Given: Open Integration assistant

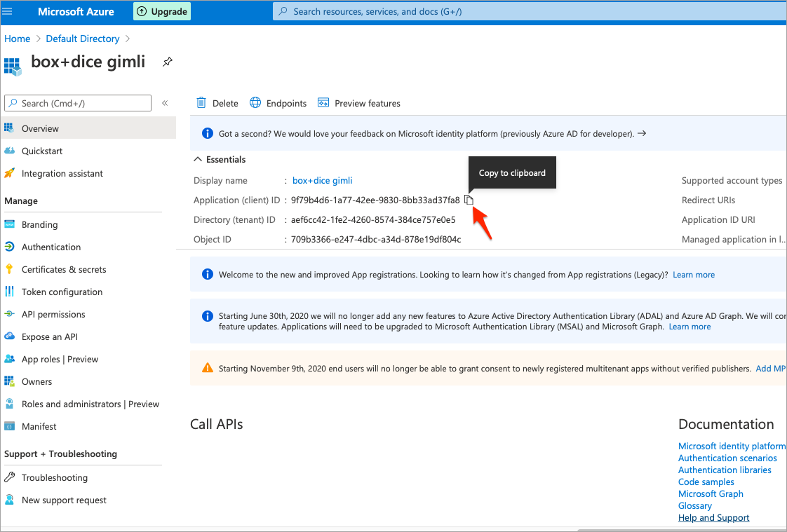Looking at the screenshot, I should pos(62,174).
